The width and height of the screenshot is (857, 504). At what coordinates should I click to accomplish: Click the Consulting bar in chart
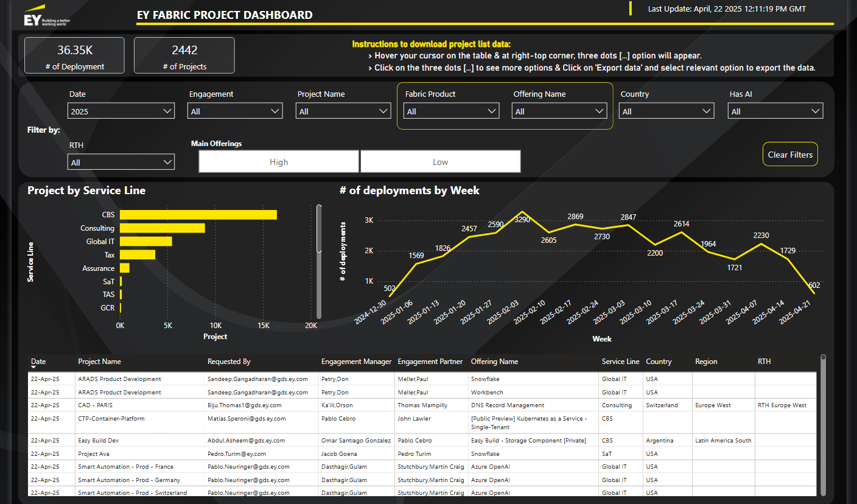coord(162,228)
